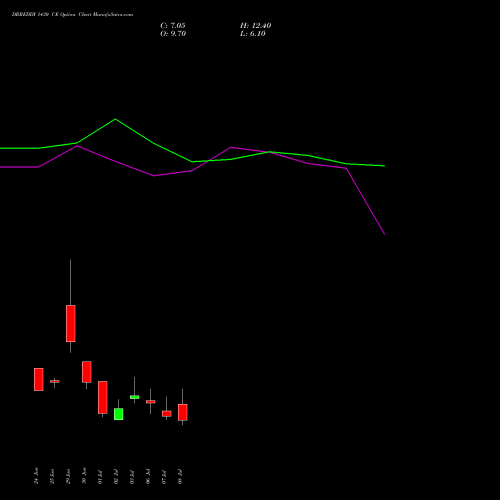
Task: Select the red candle above 07 Jul
Action: tap(167, 414)
